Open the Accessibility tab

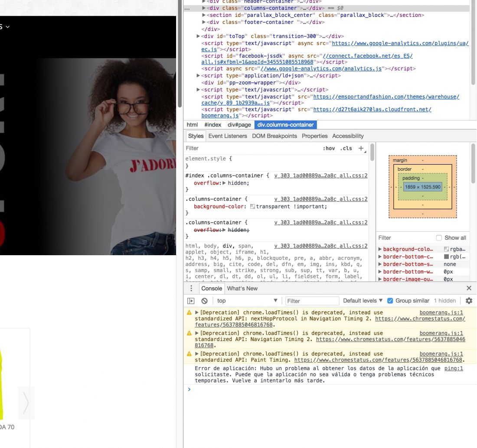click(x=348, y=136)
